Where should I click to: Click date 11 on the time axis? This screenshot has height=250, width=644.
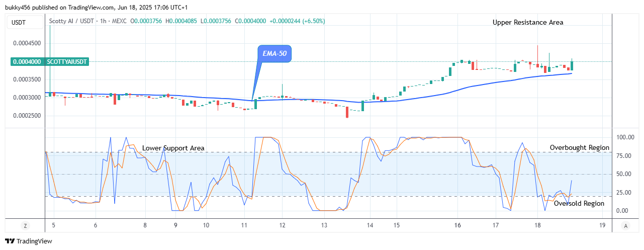(244, 226)
